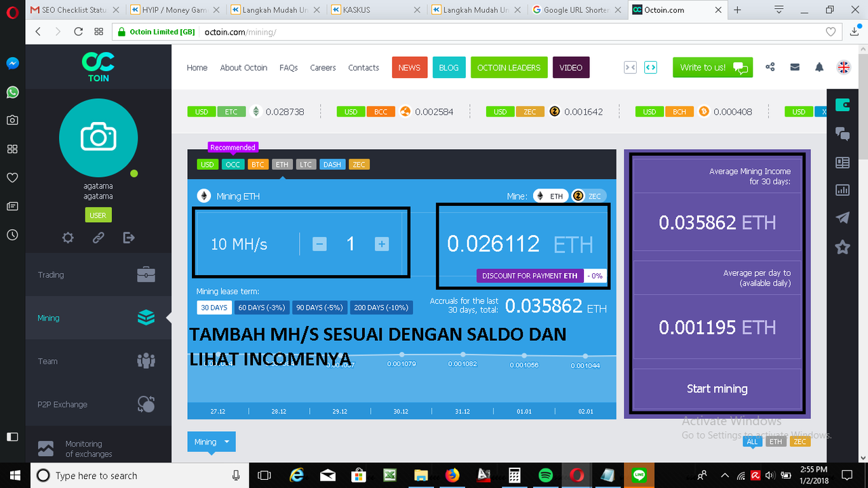Screen dimensions: 868x488
Task: Click the profile camera avatar
Action: click(98, 138)
